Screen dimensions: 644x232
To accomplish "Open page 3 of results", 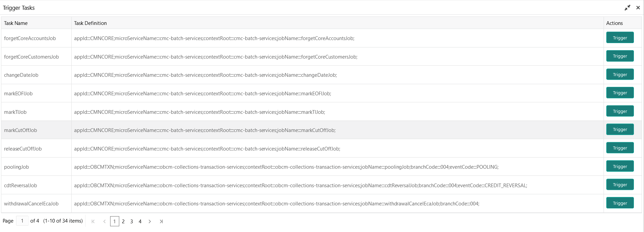I will pos(132,221).
